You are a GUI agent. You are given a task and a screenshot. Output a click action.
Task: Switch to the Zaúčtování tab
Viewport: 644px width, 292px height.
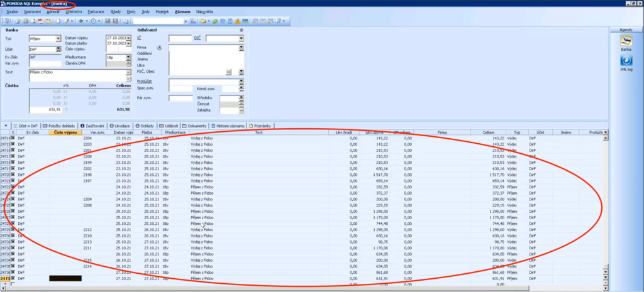tap(93, 126)
